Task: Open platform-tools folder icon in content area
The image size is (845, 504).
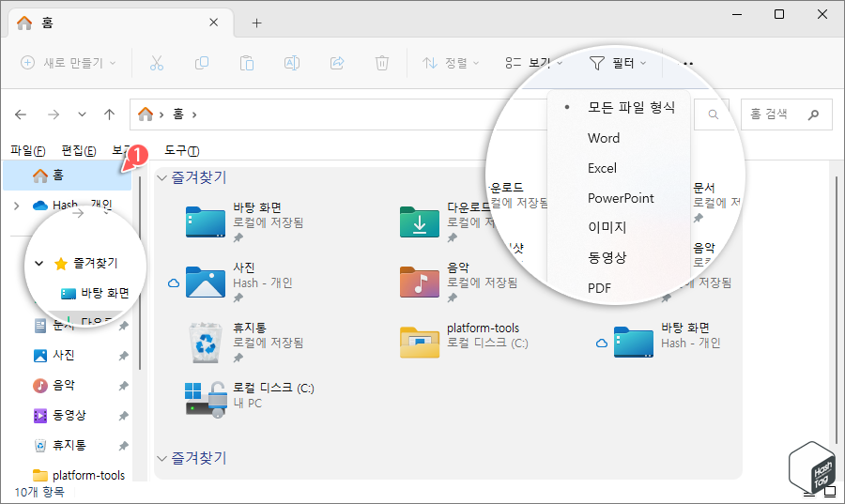Action: coord(420,343)
